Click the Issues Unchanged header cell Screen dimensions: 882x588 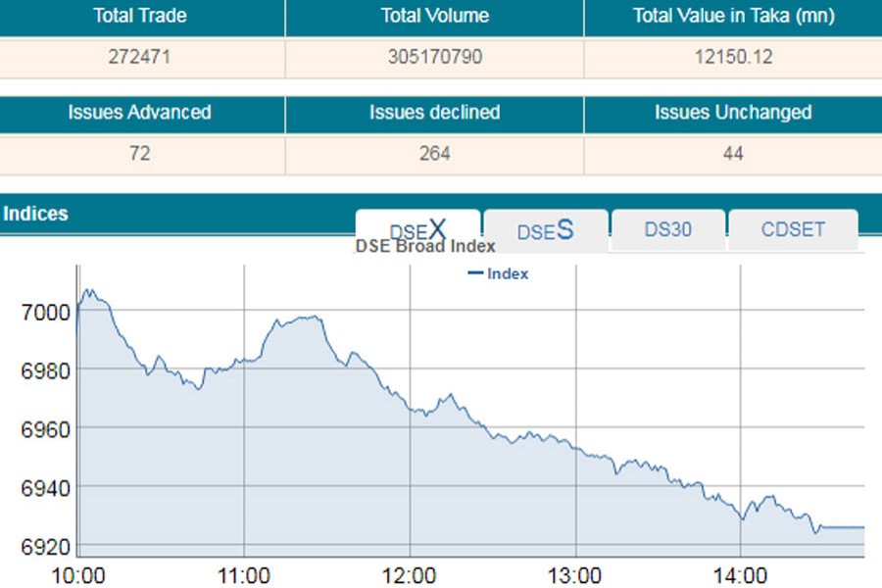pos(732,113)
